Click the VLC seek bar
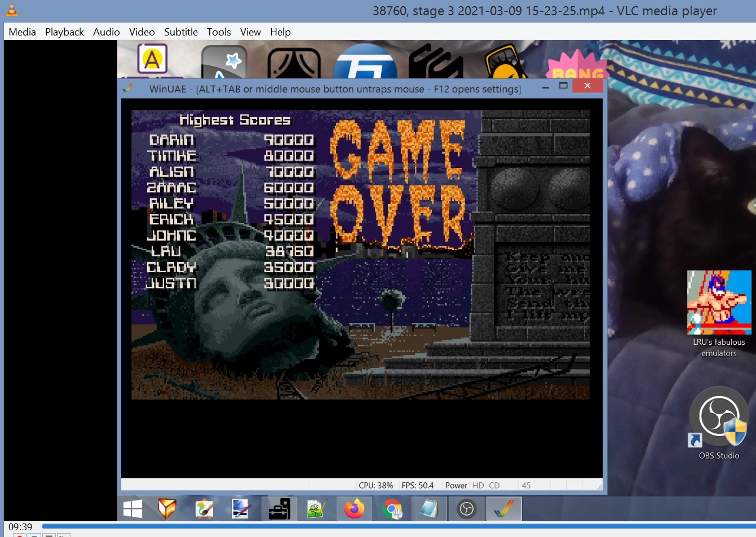The image size is (756, 537). click(x=395, y=526)
